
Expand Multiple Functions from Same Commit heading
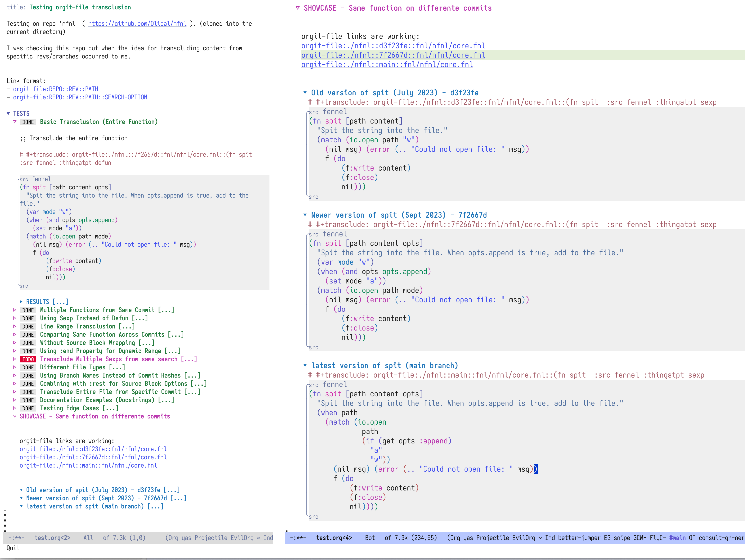15,310
